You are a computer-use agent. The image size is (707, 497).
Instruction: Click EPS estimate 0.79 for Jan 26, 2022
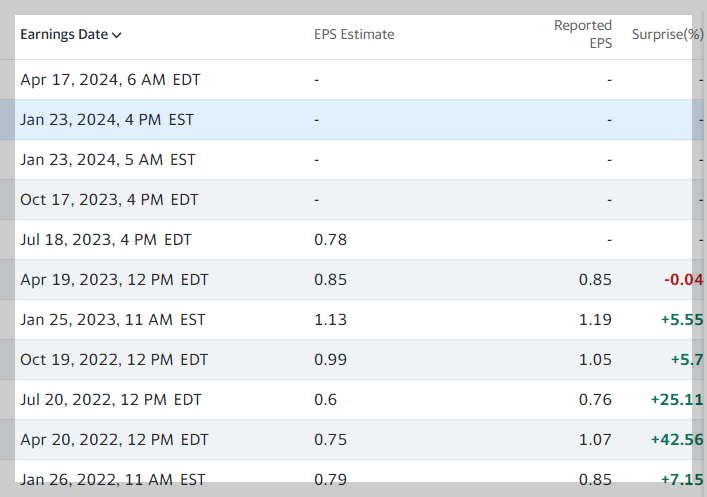[x=331, y=479]
